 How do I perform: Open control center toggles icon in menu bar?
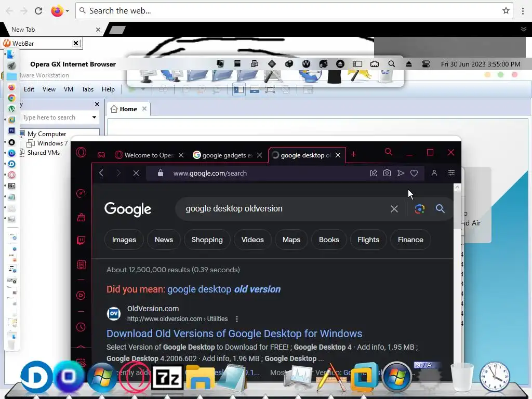(x=426, y=64)
